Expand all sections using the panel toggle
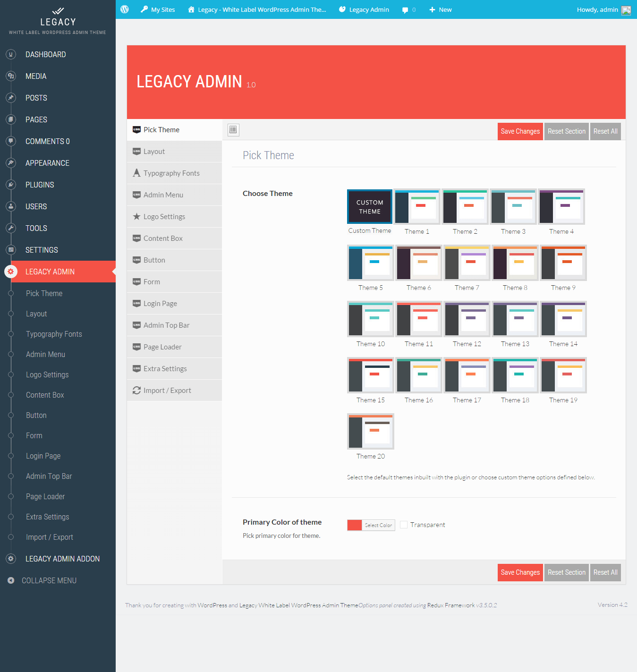637x672 pixels. click(233, 130)
